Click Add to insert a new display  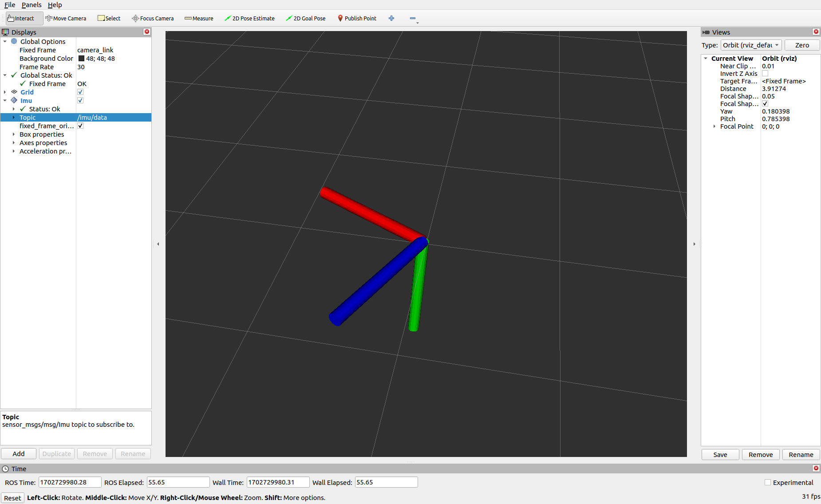[18, 453]
